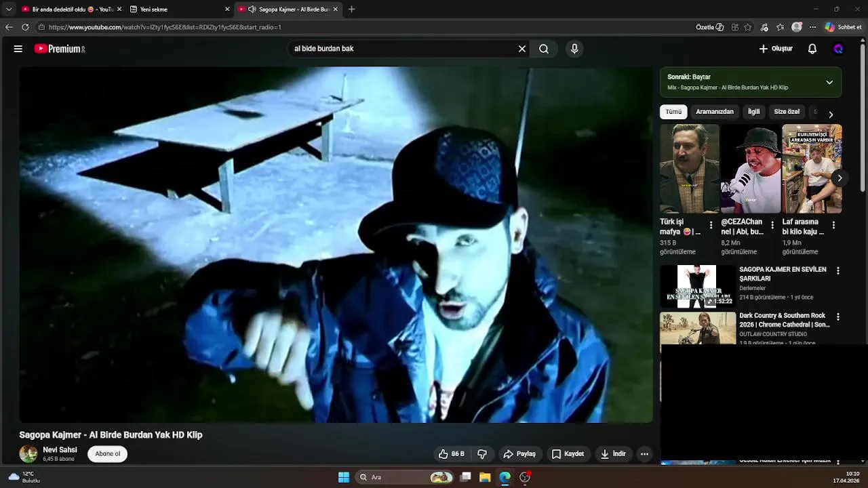Open a new browser tab with plus
868x488 pixels.
coord(351,9)
